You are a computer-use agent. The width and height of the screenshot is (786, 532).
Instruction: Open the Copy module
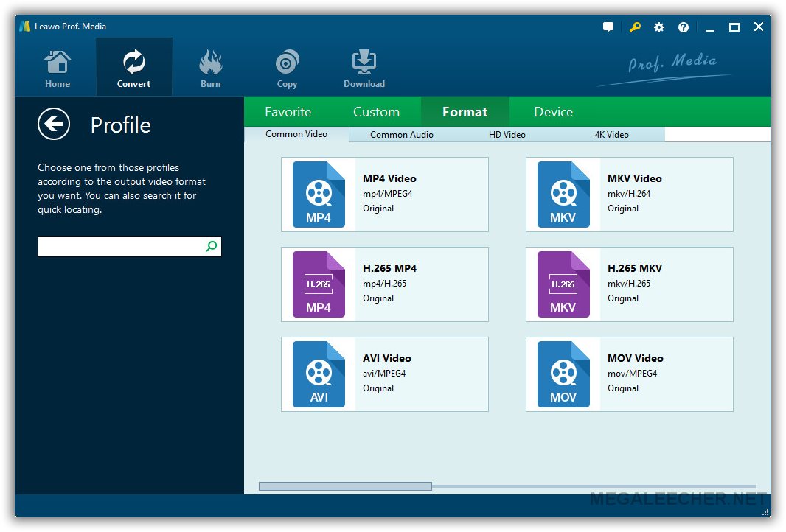click(x=288, y=69)
